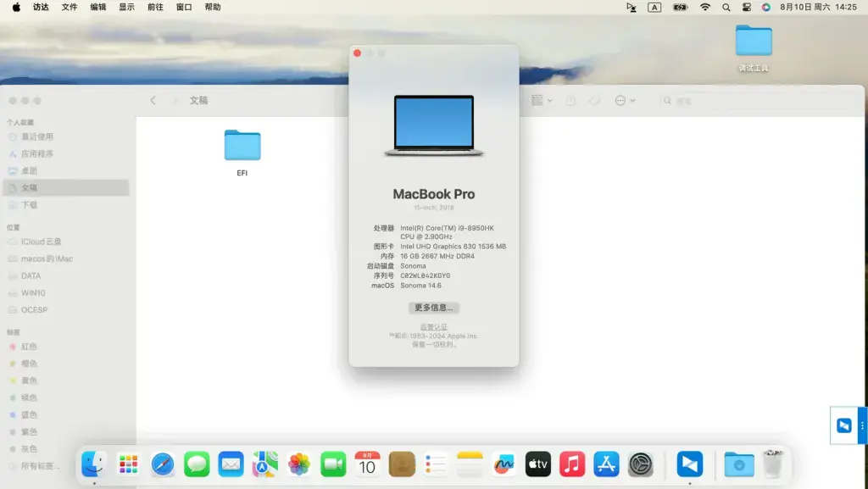Screen dimensions: 868x489
Task: Open the blue remote-desktop app in Dock
Action: (690, 464)
